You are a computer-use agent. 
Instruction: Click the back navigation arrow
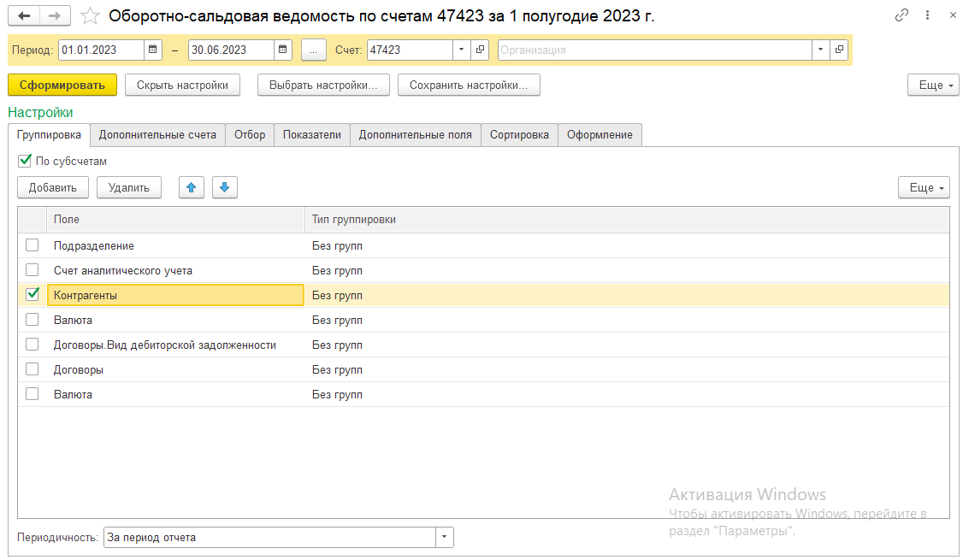click(24, 16)
